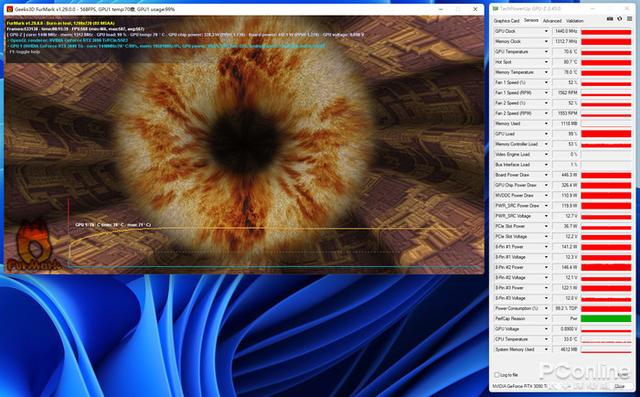Open the GPU Clock sensor dropdown
The image size is (640, 397).
pos(546,31)
